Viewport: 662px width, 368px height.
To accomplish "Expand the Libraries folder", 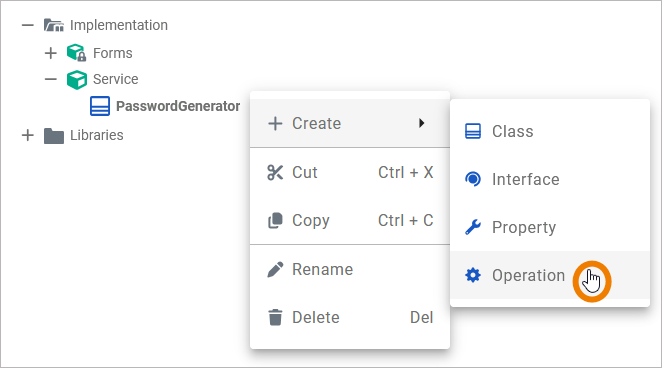I will [27, 135].
